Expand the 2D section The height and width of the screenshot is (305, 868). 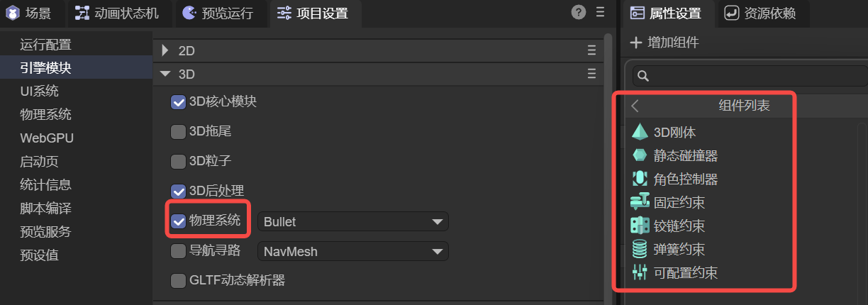click(165, 50)
